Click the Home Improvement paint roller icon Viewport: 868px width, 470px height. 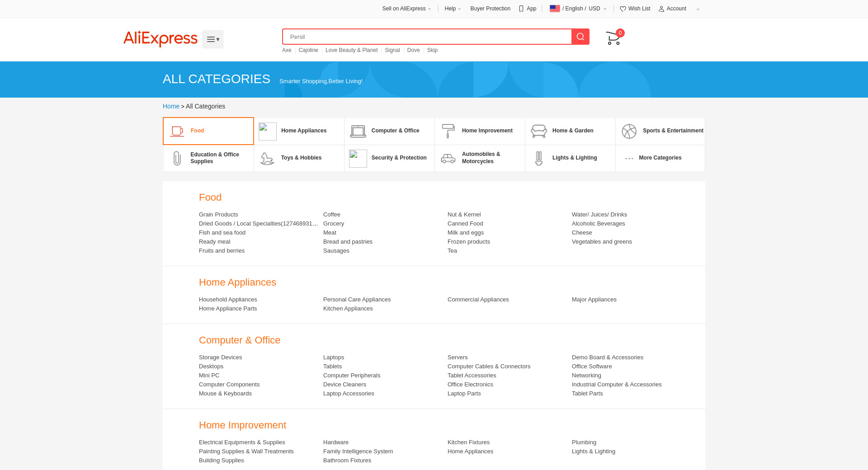(448, 131)
